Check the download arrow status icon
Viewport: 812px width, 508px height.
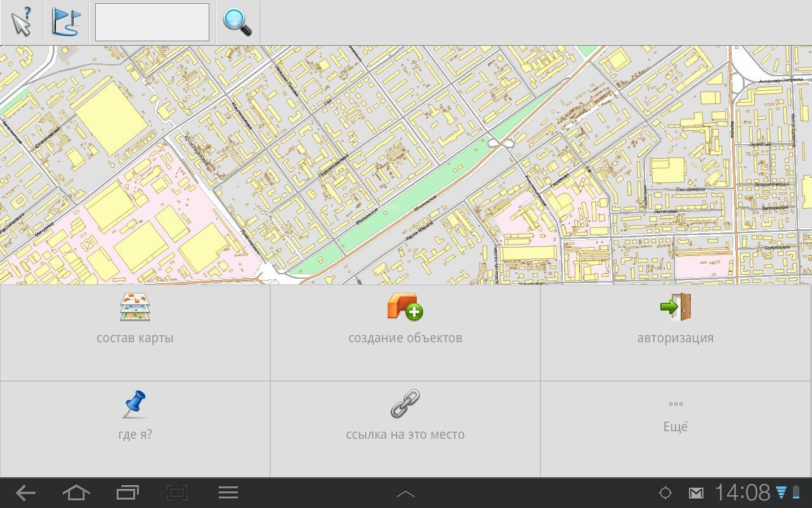click(x=782, y=493)
